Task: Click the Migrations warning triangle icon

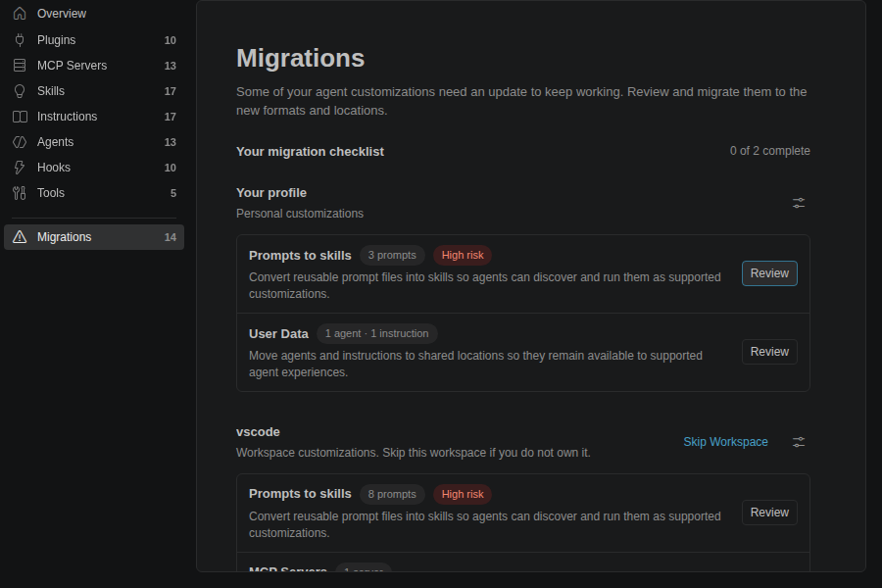Action: pyautogui.click(x=20, y=237)
